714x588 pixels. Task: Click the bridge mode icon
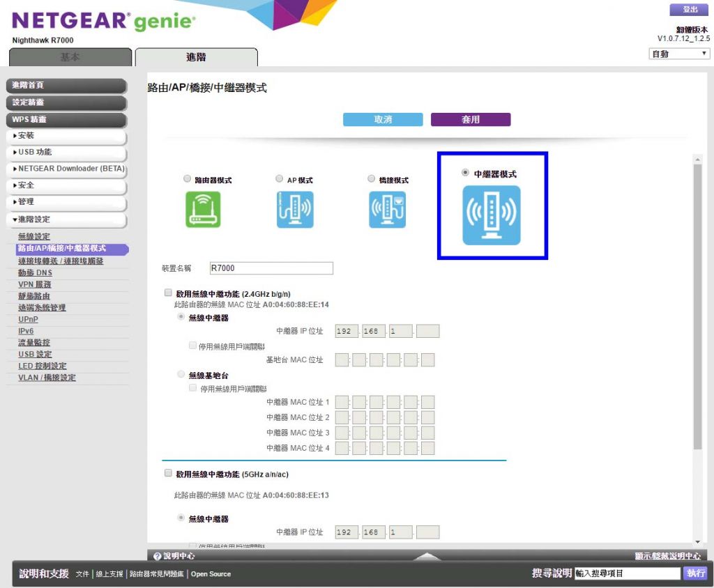pyautogui.click(x=387, y=210)
